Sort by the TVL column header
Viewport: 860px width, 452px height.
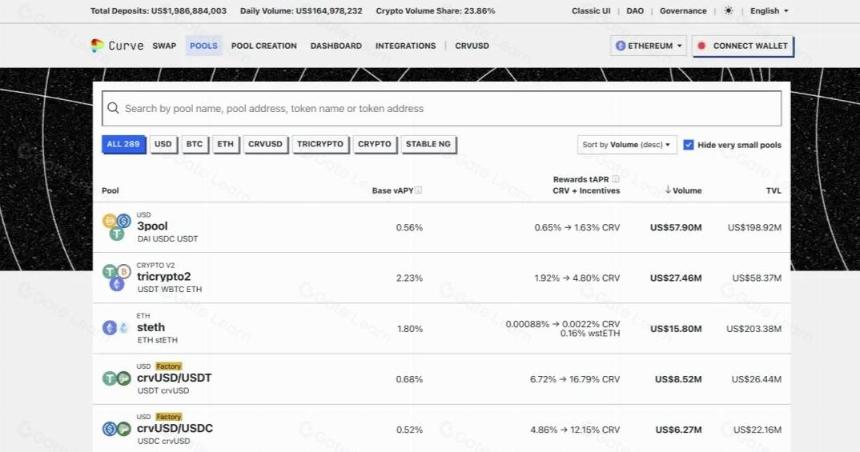pyautogui.click(x=773, y=190)
